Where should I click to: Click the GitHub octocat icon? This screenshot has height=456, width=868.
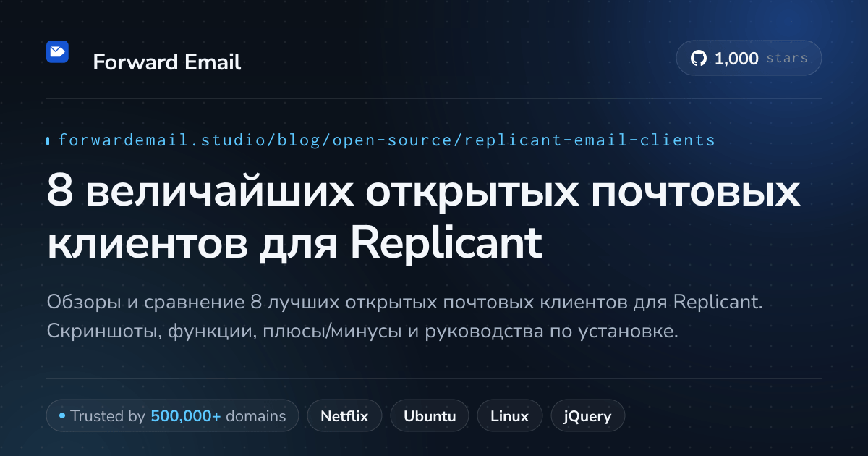tap(699, 59)
